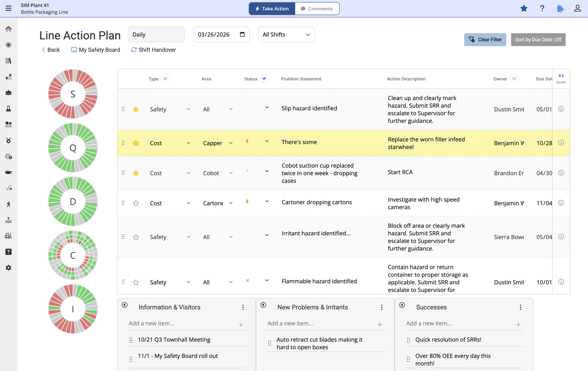The height and width of the screenshot is (371, 588).
Task: Open Status dropdown for Cobot row
Action: pyautogui.click(x=267, y=171)
